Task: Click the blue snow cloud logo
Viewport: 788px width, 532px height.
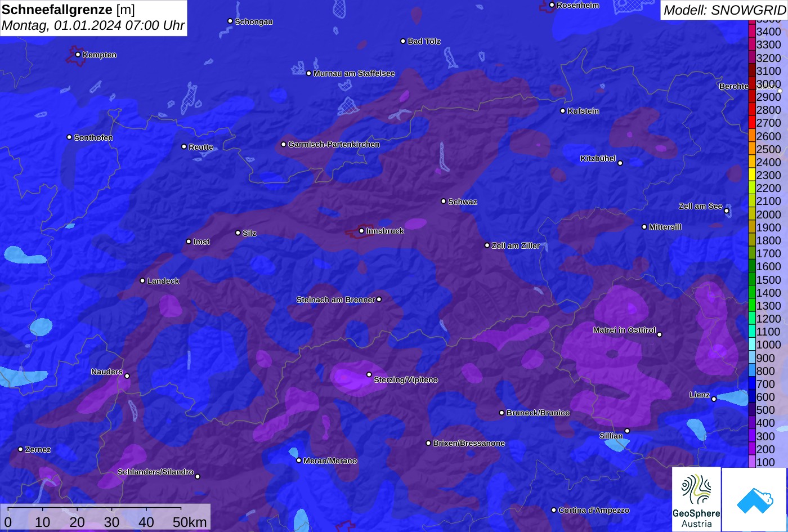Action: [x=754, y=499]
